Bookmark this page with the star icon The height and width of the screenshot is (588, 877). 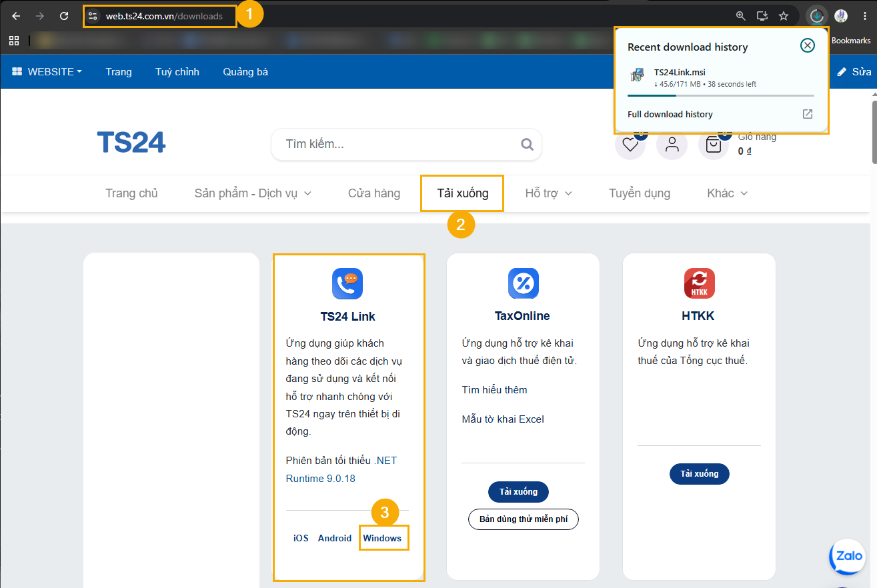(784, 16)
